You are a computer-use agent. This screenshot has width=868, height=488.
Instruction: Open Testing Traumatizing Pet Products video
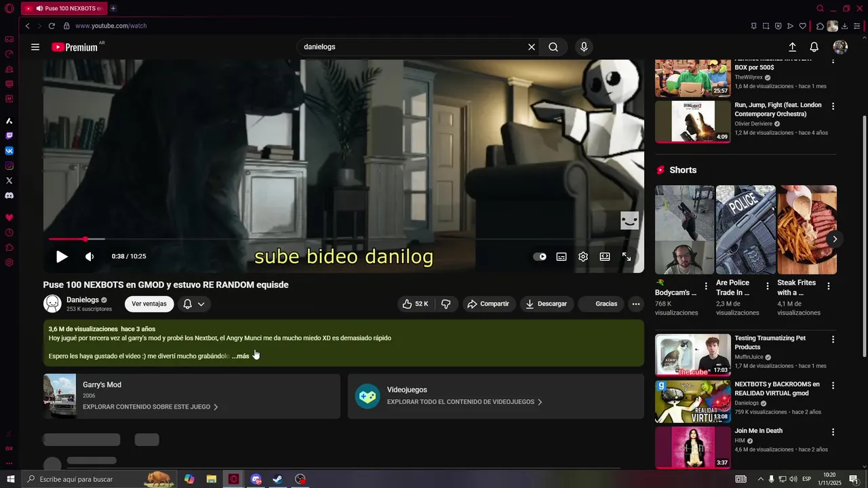tap(693, 354)
